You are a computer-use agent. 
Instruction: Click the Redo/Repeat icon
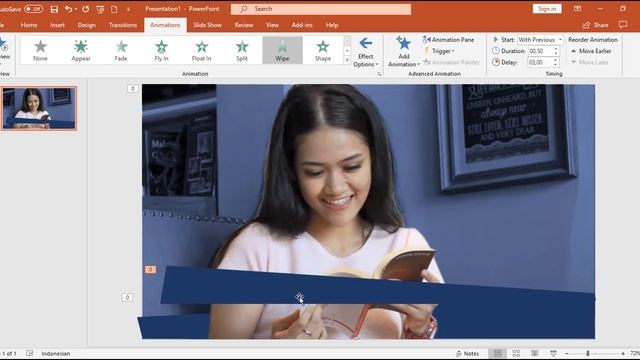pyautogui.click(x=85, y=9)
